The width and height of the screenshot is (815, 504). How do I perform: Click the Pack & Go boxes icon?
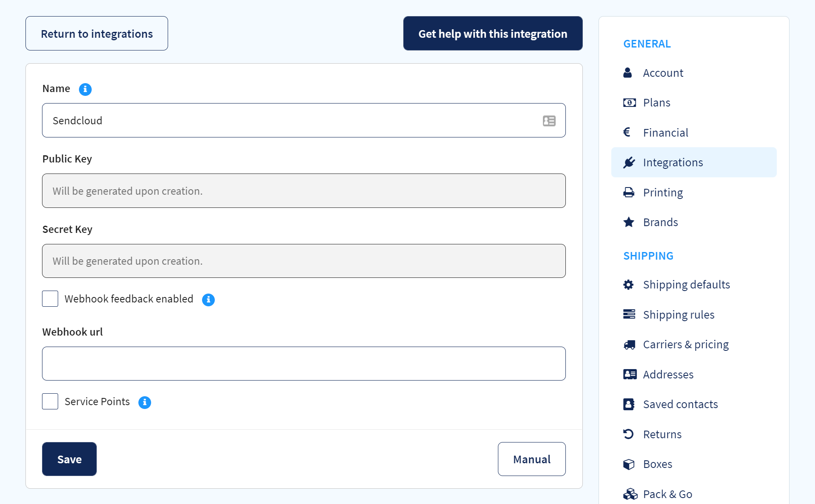pyautogui.click(x=630, y=494)
